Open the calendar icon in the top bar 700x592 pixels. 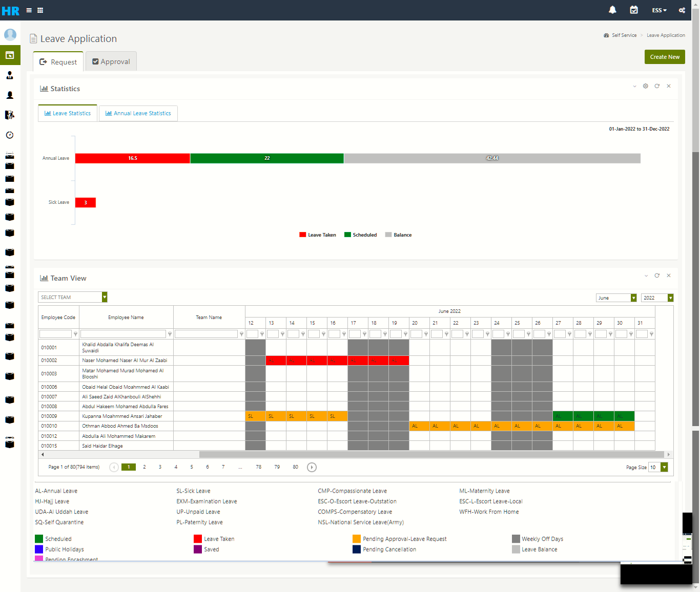pos(634,10)
